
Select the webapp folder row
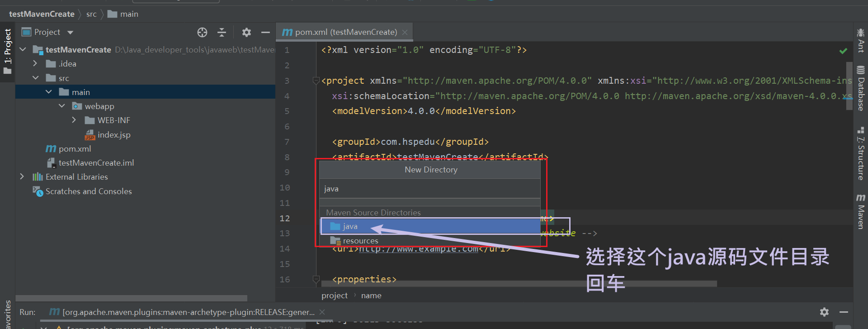click(x=145, y=106)
